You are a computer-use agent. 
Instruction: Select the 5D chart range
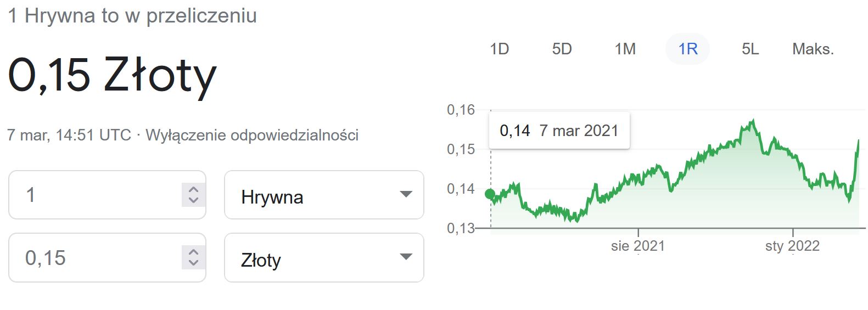click(562, 49)
